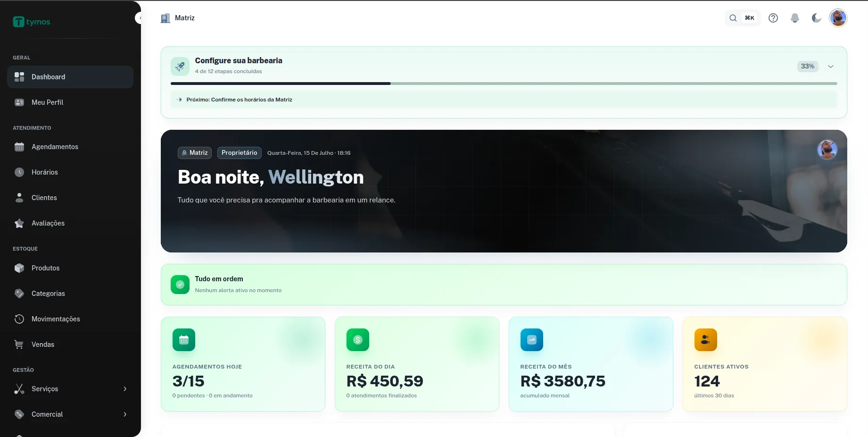Screen dimensions: 868x437
Task: Click the tymos logo
Action: point(32,22)
